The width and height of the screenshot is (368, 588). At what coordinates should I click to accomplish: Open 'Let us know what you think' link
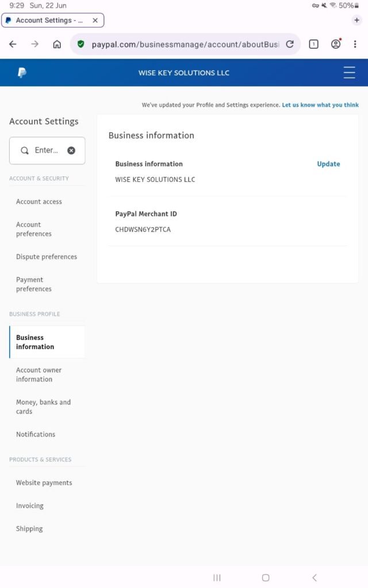click(320, 105)
